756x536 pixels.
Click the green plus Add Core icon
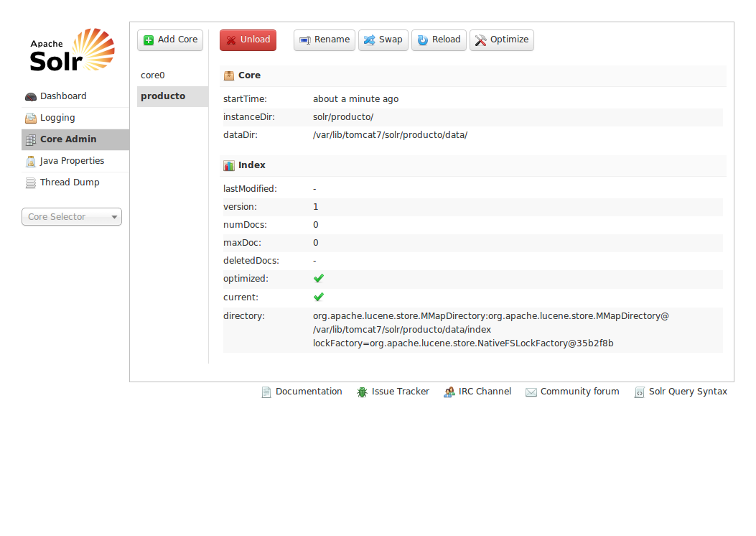[149, 40]
